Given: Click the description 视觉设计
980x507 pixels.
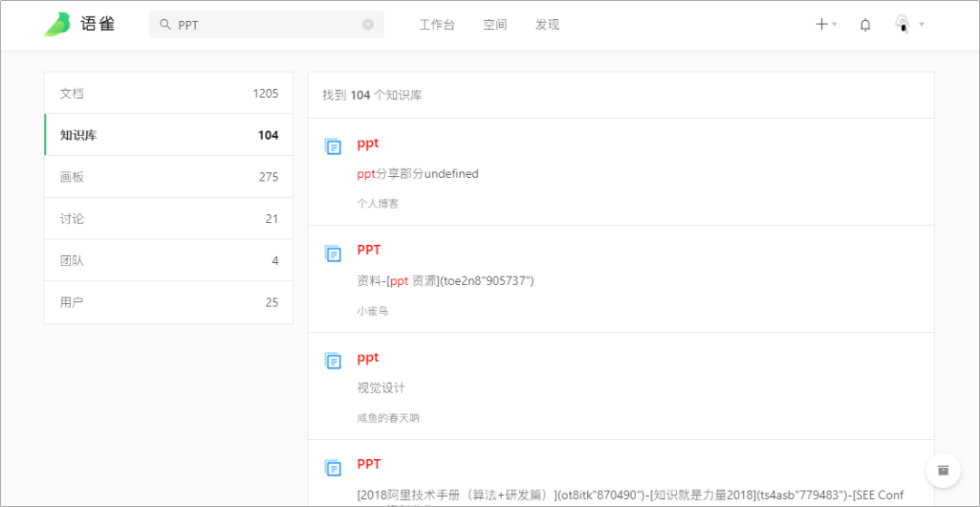Looking at the screenshot, I should (x=381, y=388).
